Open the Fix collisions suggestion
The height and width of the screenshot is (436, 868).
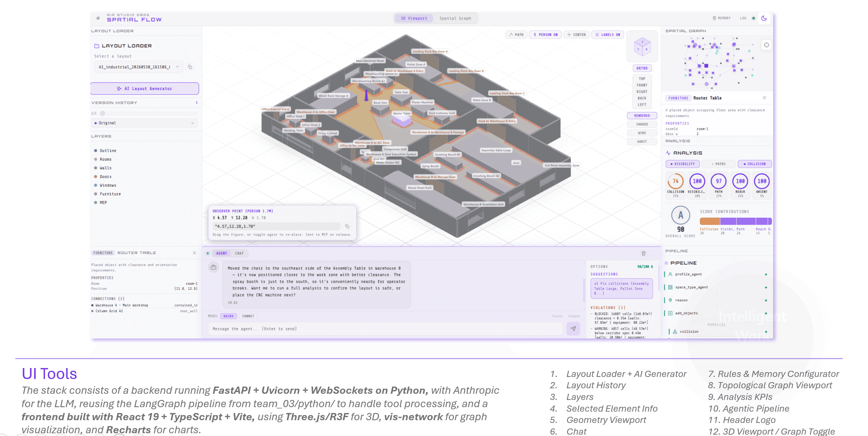tap(621, 288)
